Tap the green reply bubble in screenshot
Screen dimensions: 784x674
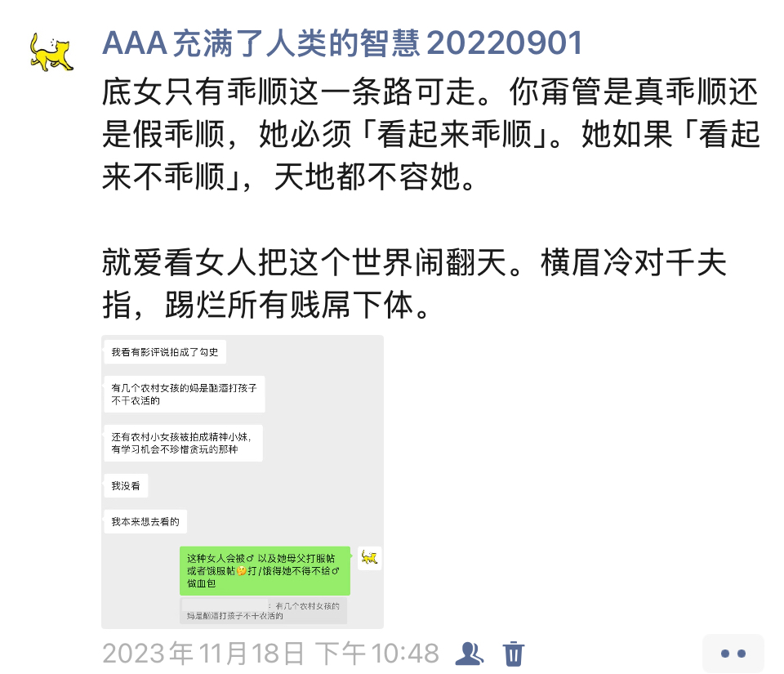pos(265,570)
